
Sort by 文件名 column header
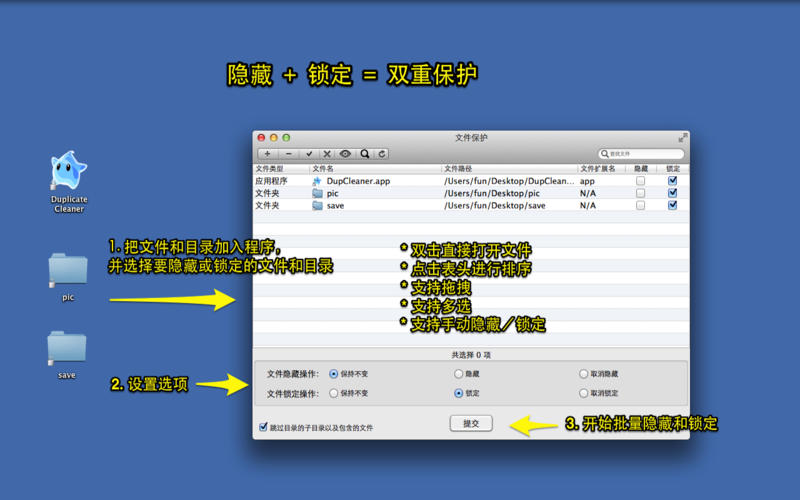[375, 168]
